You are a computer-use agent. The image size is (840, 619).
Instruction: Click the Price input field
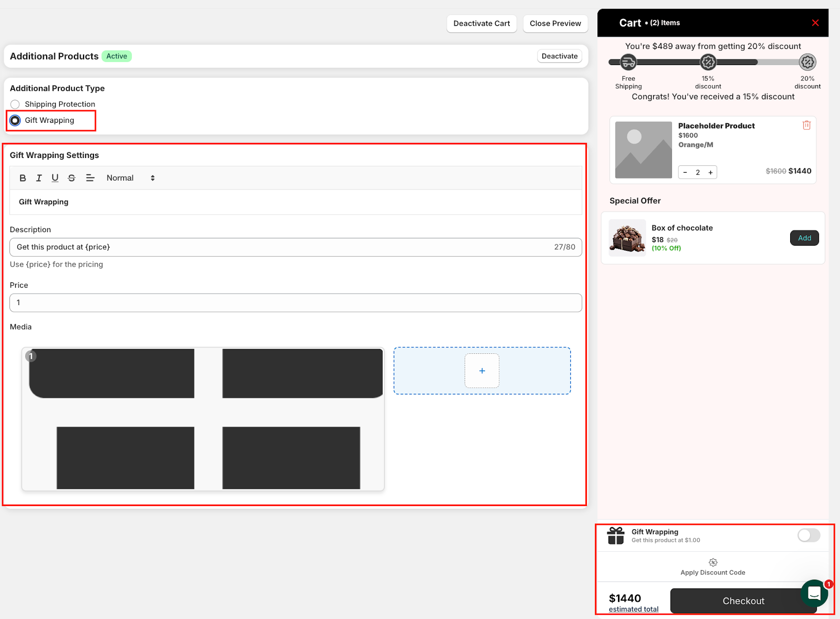point(296,303)
